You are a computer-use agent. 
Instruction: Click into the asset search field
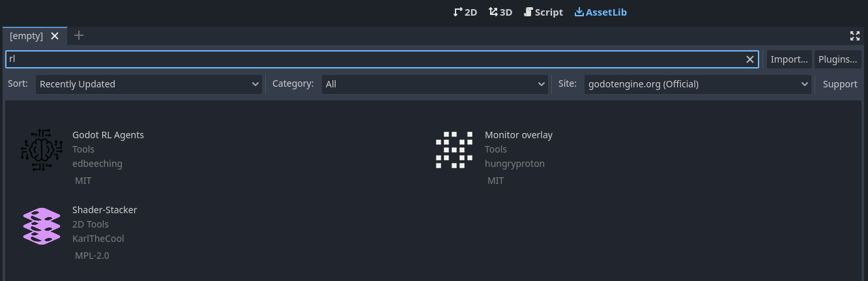pos(371,59)
